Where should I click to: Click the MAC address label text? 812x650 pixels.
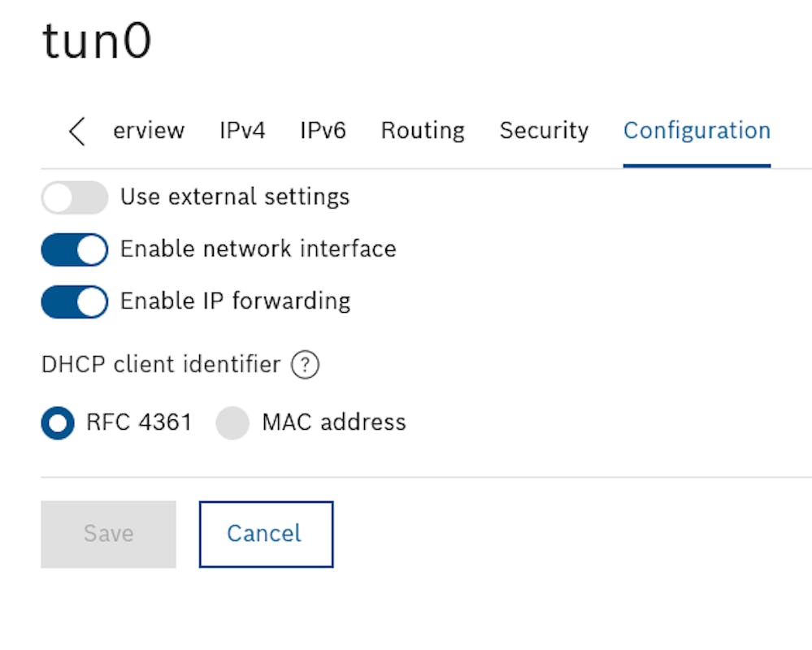click(x=334, y=422)
